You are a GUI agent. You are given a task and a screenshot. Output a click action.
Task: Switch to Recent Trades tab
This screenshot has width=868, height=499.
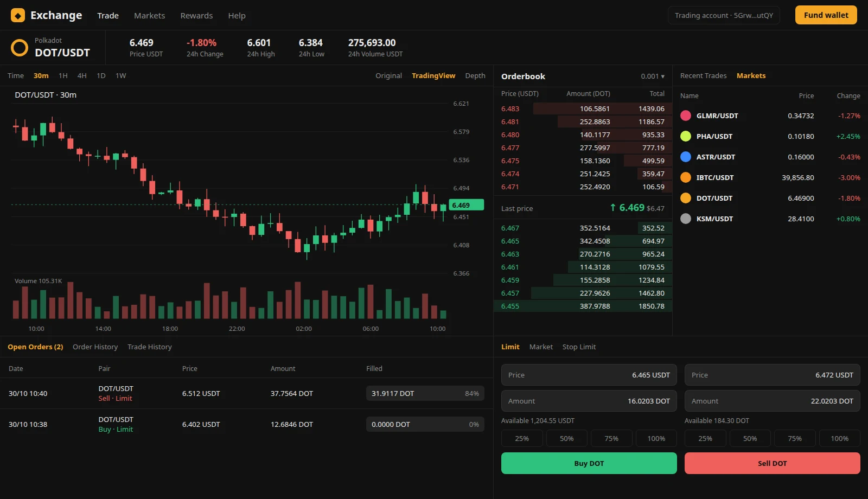point(703,76)
